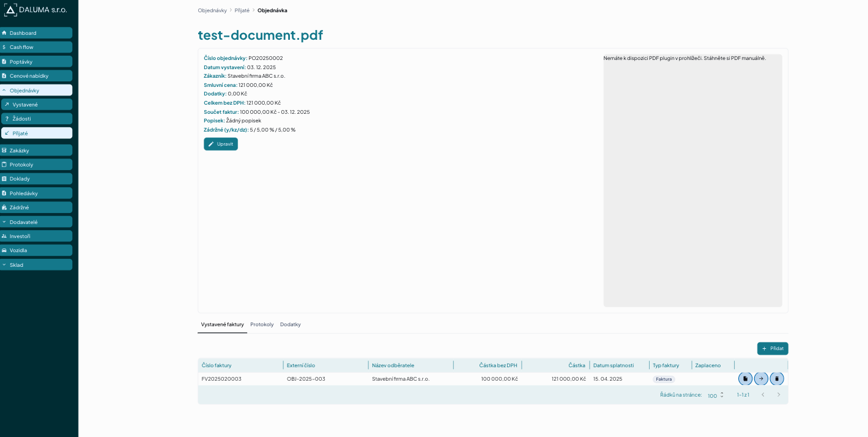Open Dashboard from the sidebar
This screenshot has height=437, width=868.
click(x=36, y=33)
